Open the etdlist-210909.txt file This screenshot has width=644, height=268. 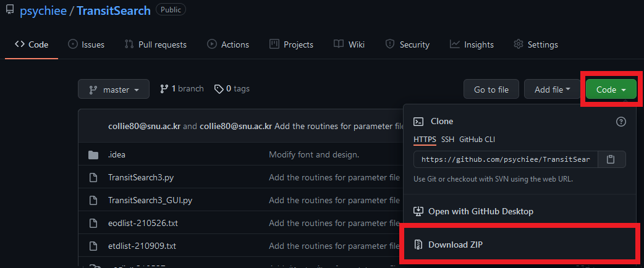pyautogui.click(x=142, y=246)
